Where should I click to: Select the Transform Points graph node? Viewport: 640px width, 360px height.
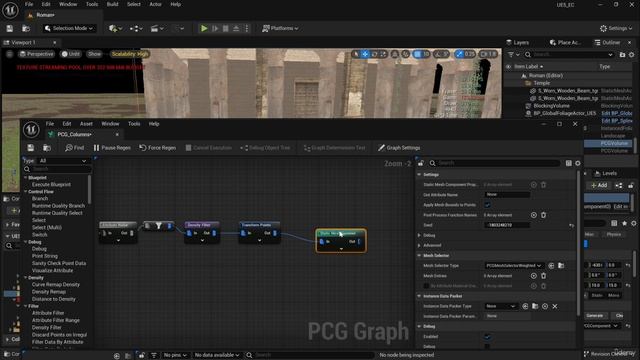point(259,233)
